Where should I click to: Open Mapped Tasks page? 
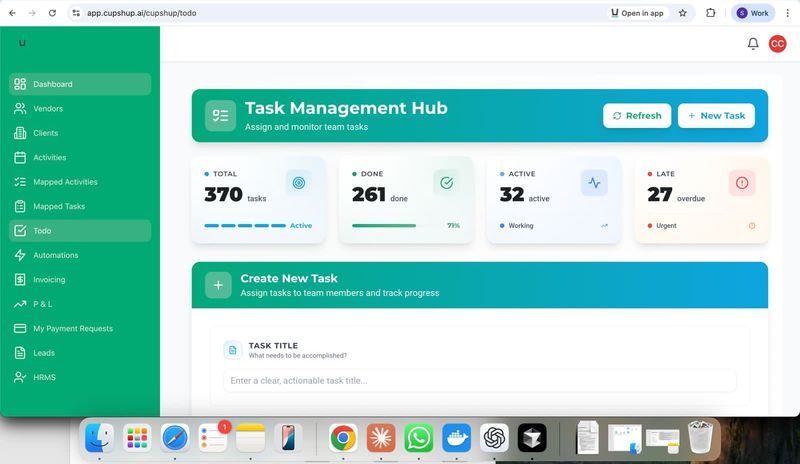pos(80,206)
